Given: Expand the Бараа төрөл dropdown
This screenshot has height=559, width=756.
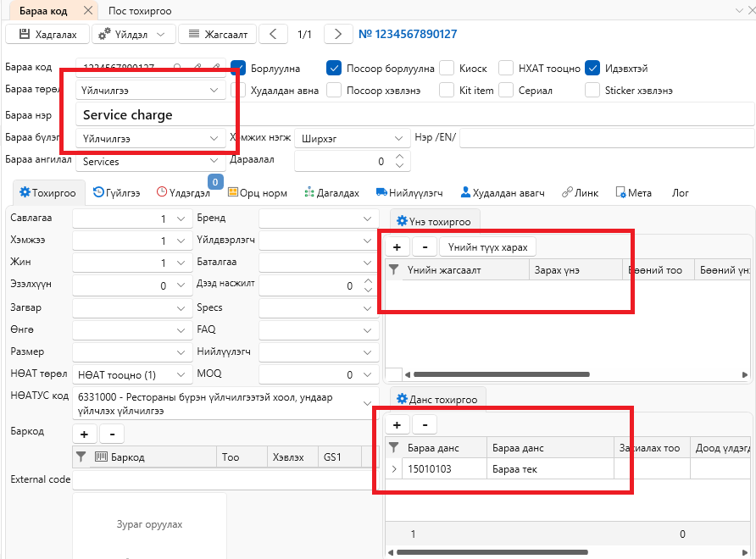Looking at the screenshot, I should point(214,90).
